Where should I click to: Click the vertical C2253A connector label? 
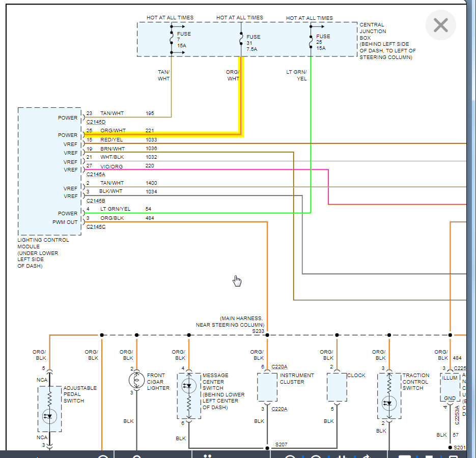457,415
